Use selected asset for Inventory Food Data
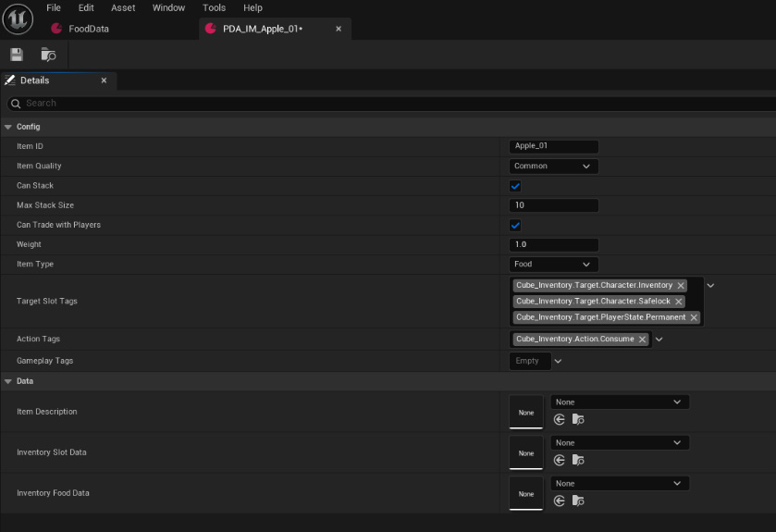Viewport: 776px width, 532px height. tap(560, 501)
